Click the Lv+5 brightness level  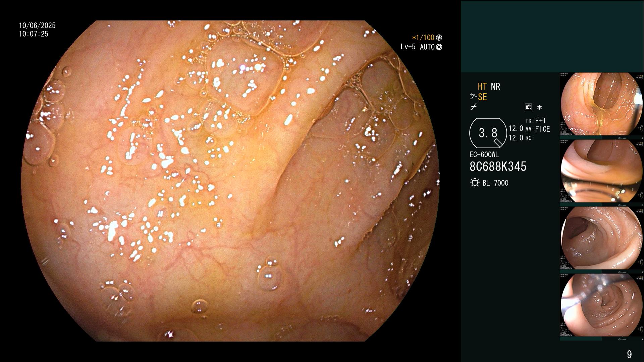click(x=408, y=47)
